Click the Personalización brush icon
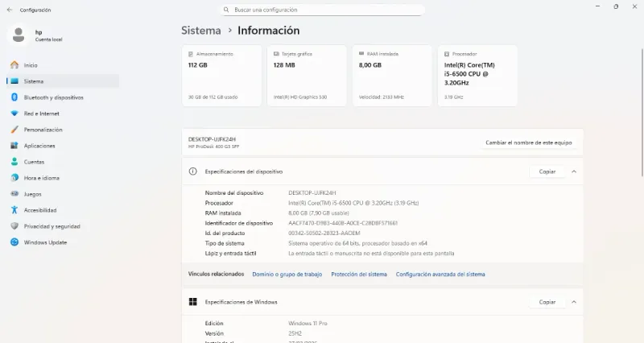The height and width of the screenshot is (343, 644). click(x=14, y=130)
